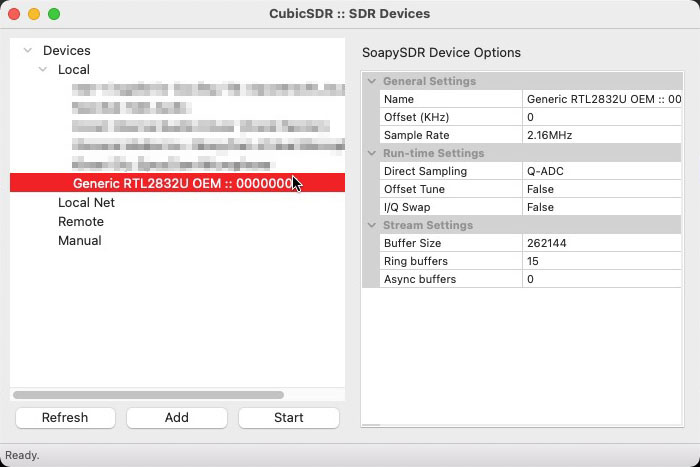
Task: Click the Direct Sampling property label
Action: (425, 171)
